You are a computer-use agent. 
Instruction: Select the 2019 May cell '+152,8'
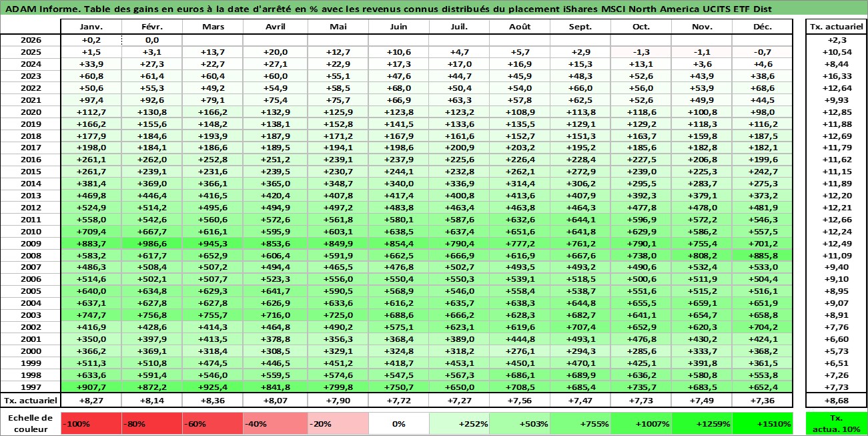pyautogui.click(x=338, y=124)
